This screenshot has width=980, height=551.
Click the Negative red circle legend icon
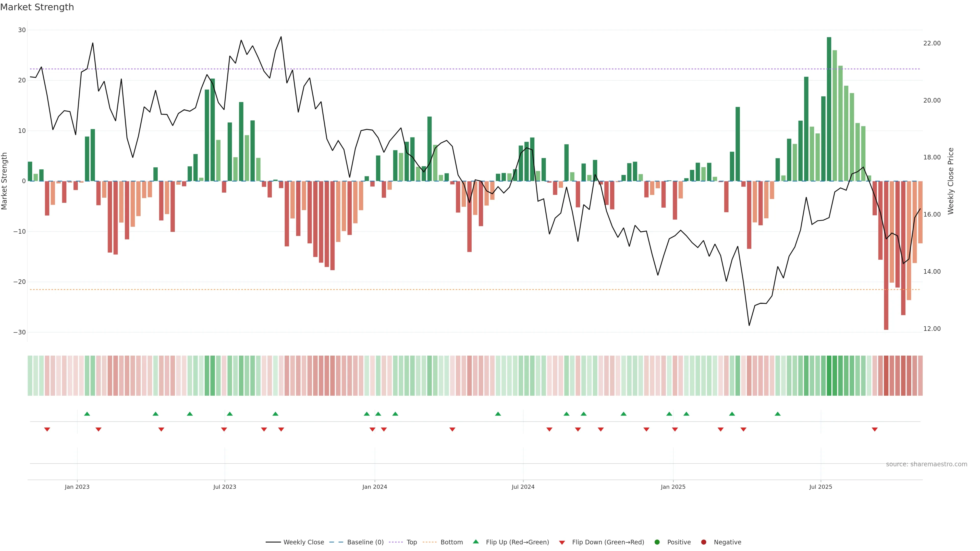pos(703,542)
